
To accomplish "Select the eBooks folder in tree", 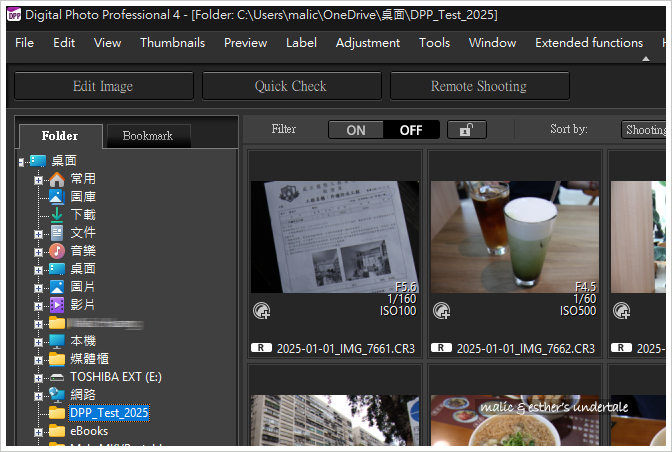I will point(89,431).
